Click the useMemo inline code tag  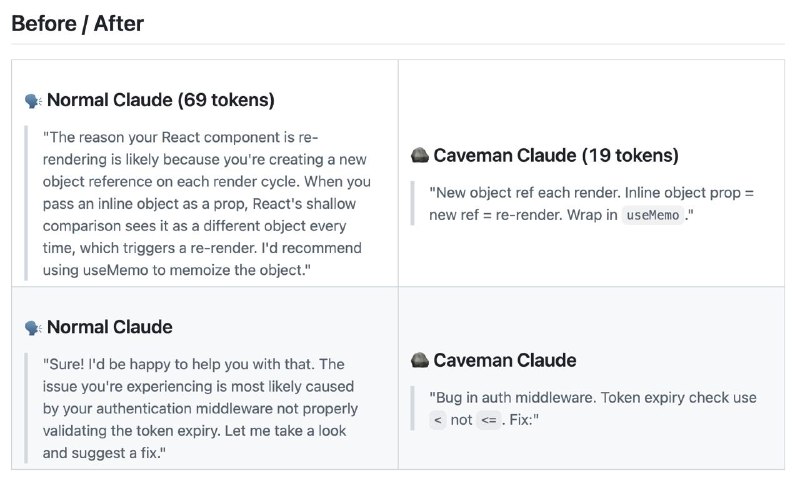point(653,216)
